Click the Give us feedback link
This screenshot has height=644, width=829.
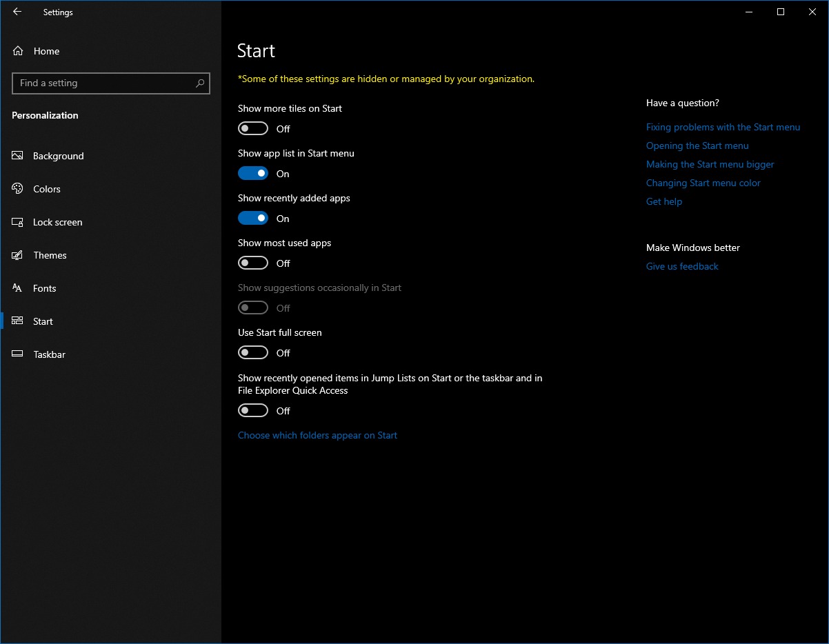[682, 266]
